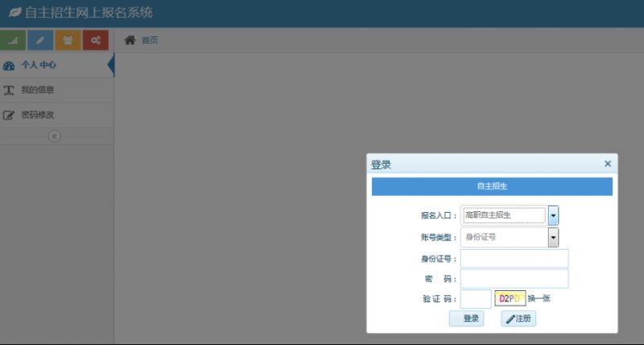Click the dashboard icon beside 个人中心

pos(9,65)
